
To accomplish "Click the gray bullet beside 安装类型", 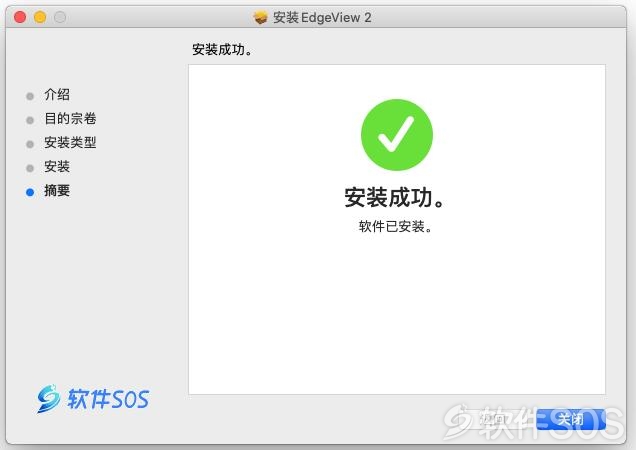I will (x=30, y=144).
